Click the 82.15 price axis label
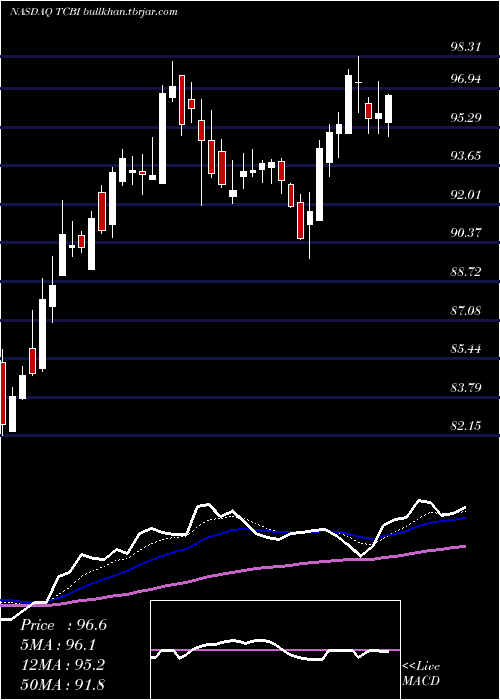 coord(466,426)
